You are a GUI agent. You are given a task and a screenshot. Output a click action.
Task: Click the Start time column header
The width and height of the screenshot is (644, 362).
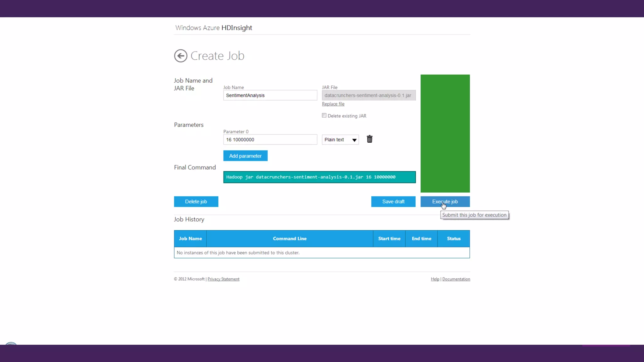tap(389, 239)
